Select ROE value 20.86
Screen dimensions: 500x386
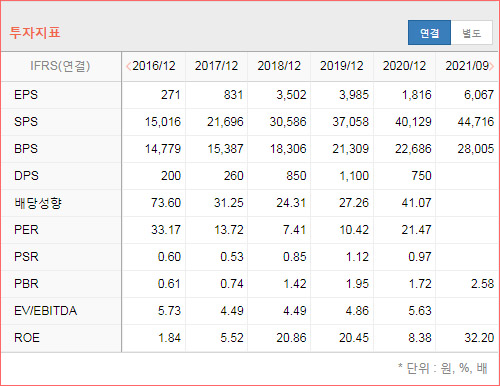pyautogui.click(x=291, y=338)
